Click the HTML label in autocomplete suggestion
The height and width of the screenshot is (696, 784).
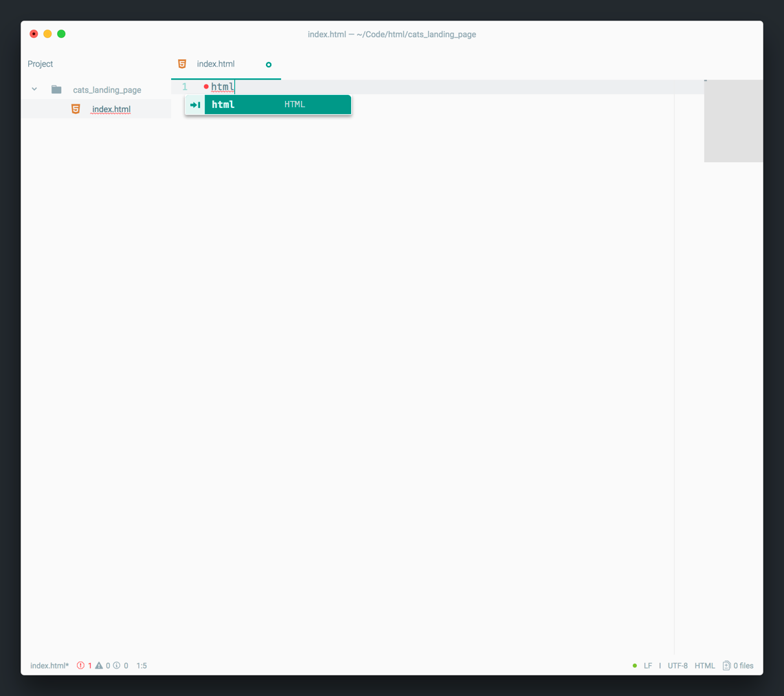(x=295, y=104)
